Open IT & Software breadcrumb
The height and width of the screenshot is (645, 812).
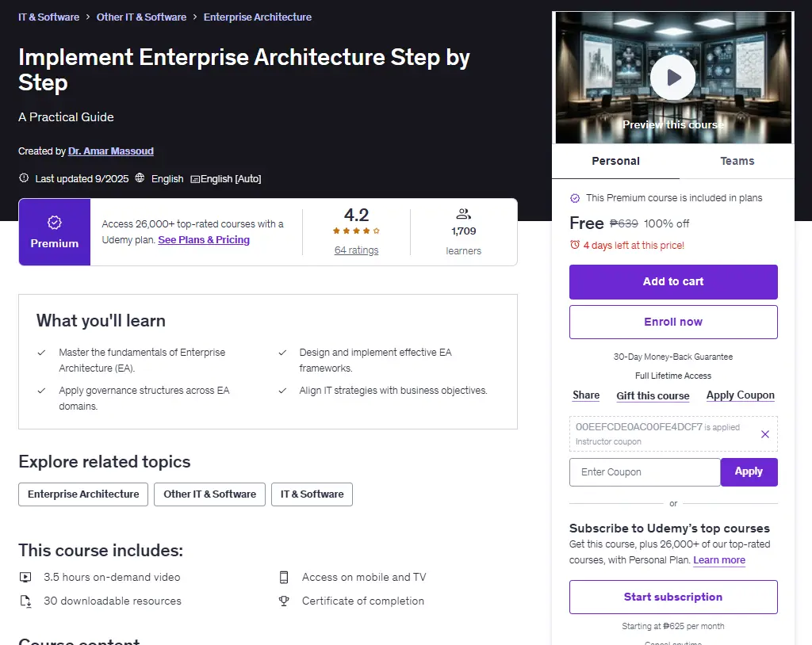coord(48,17)
